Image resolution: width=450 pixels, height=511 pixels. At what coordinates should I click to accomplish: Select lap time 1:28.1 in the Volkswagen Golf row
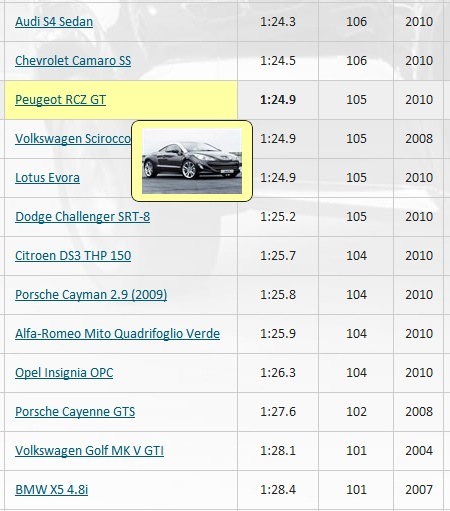click(278, 451)
